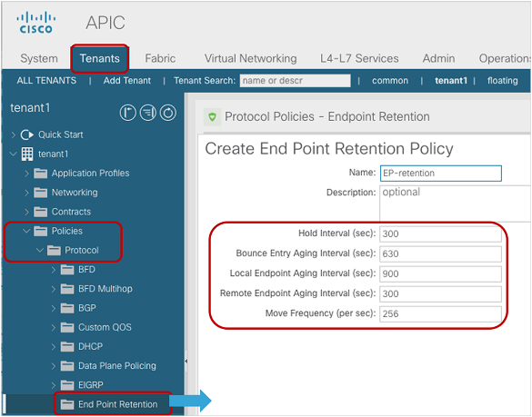Click the Application Profiles folder icon

pos(41,174)
